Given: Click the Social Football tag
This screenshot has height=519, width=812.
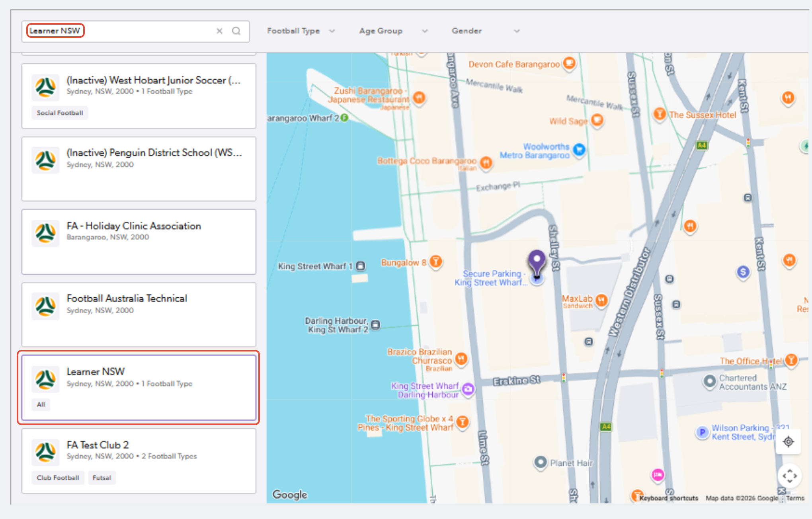Looking at the screenshot, I should tap(60, 113).
